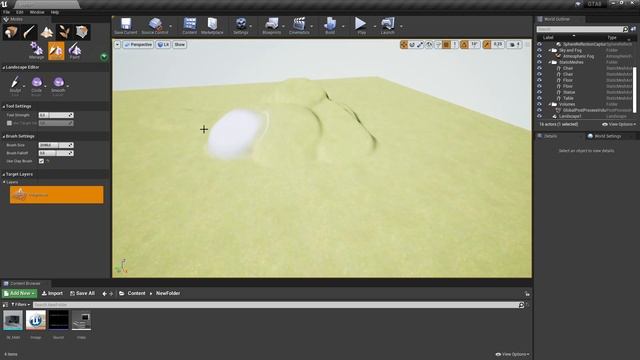Adjust the Brush Size slider
Image resolution: width=640 pixels, height=360 pixels.
pos(56,145)
